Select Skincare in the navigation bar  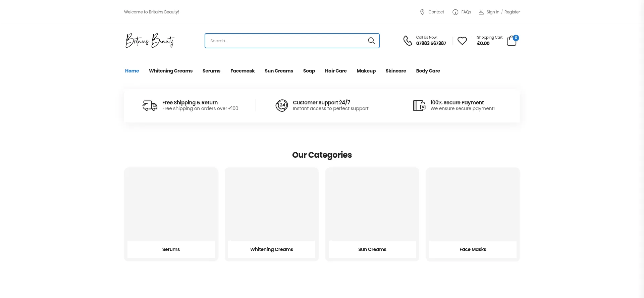click(396, 71)
